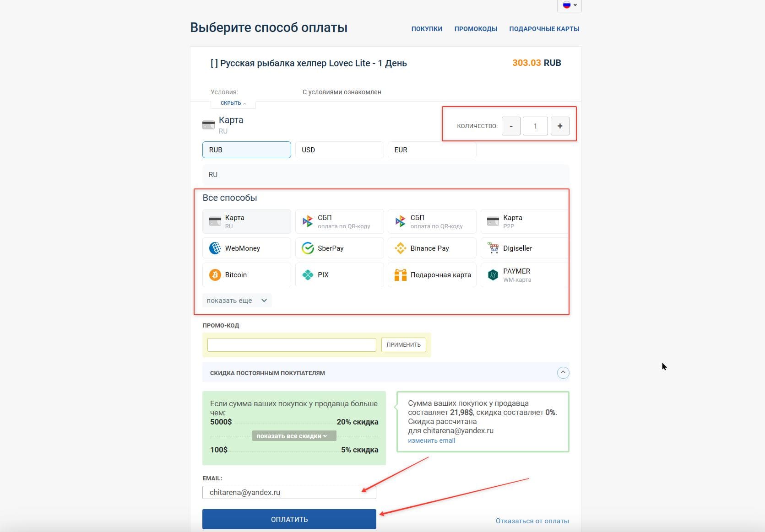Click the RU region row
This screenshot has height=532, width=765.
click(386, 175)
